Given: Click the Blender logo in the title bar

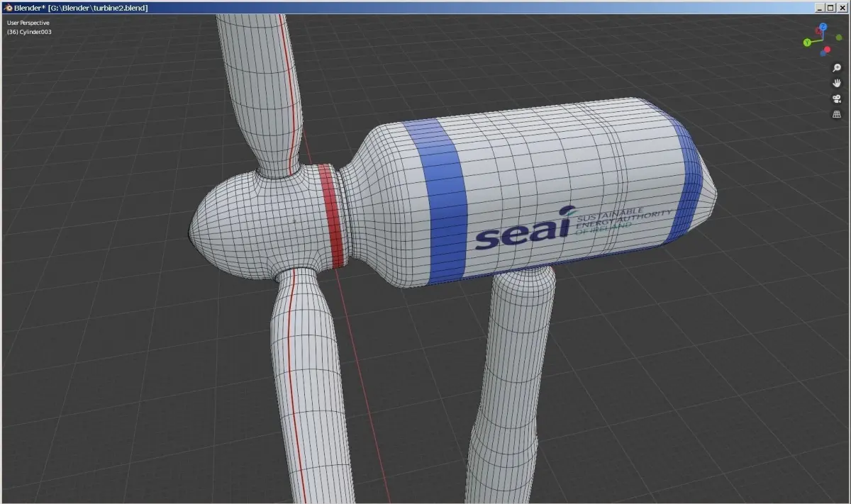Looking at the screenshot, I should tap(9, 7).
